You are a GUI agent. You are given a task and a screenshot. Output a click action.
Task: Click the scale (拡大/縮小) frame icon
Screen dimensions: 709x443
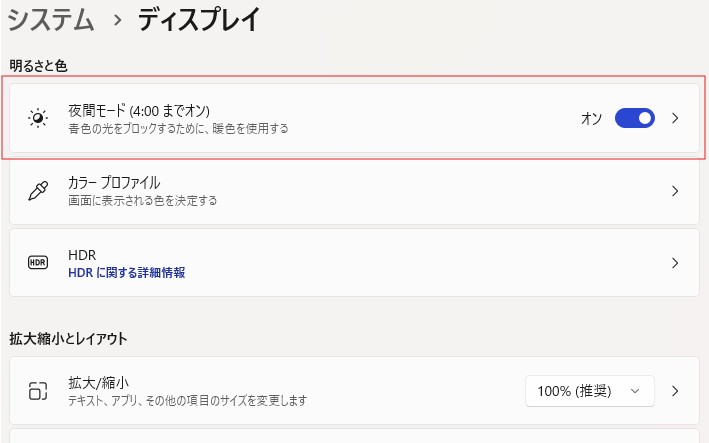(x=38, y=391)
